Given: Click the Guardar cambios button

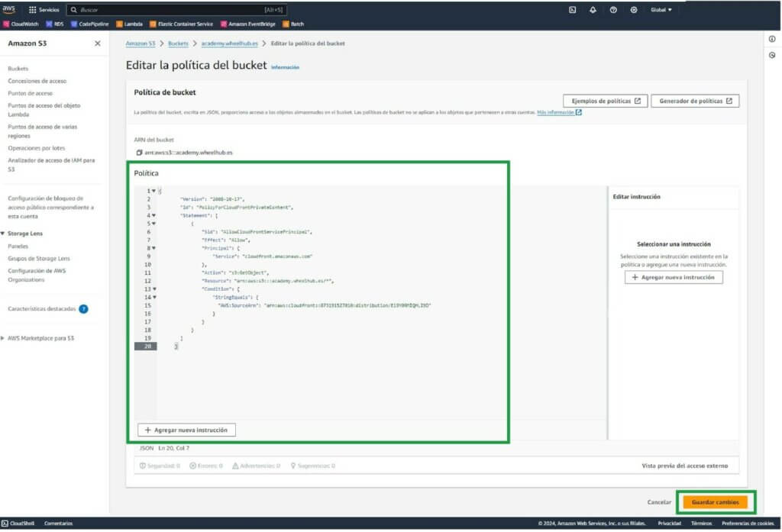Looking at the screenshot, I should 715,502.
